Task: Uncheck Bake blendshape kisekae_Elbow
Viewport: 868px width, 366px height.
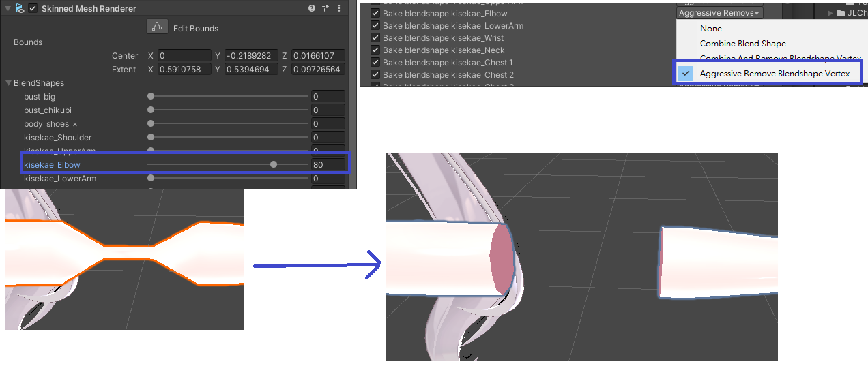Action: pos(375,14)
